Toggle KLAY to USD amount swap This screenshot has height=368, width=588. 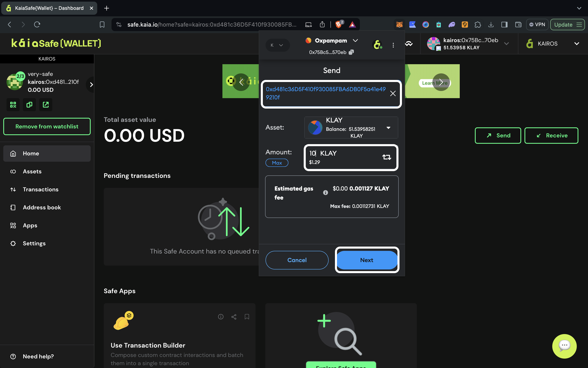pyautogui.click(x=386, y=157)
